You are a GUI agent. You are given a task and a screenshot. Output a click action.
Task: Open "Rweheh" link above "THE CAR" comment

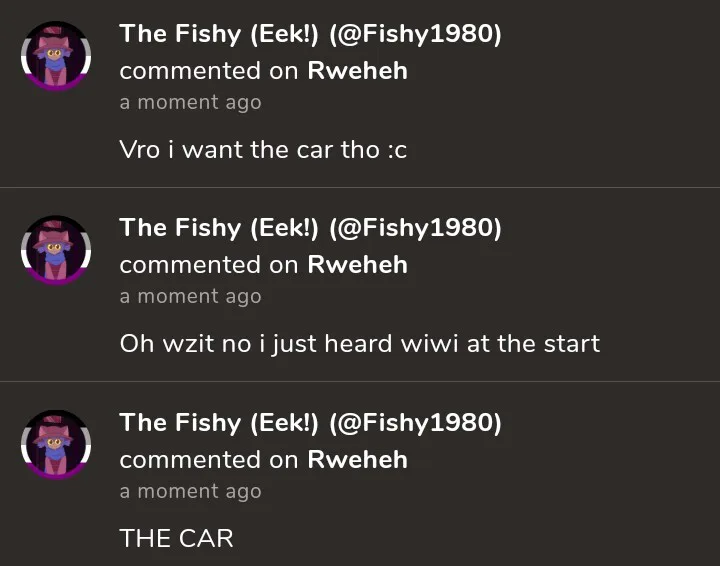tap(357, 460)
